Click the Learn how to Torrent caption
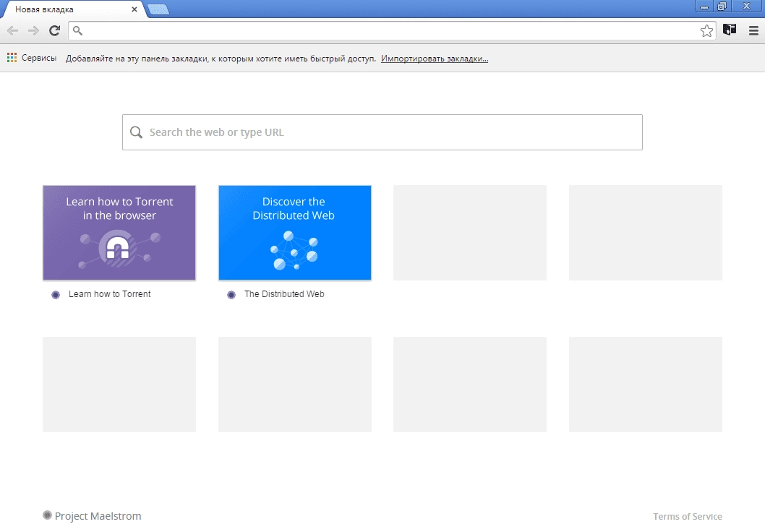 (109, 294)
